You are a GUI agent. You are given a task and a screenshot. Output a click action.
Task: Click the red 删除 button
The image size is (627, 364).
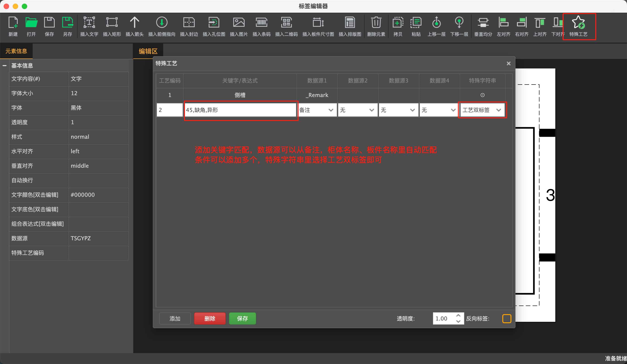coord(209,318)
